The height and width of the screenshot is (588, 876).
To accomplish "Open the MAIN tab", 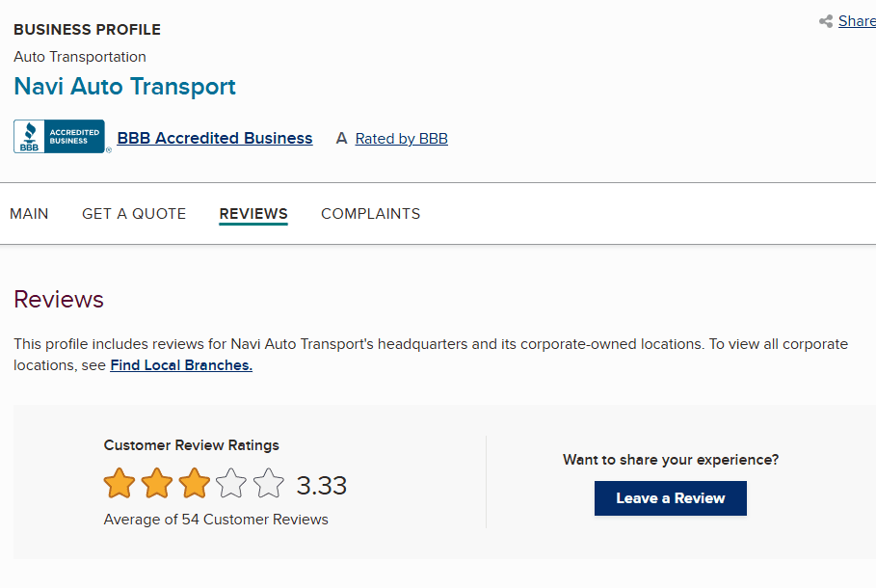I will click(x=29, y=214).
